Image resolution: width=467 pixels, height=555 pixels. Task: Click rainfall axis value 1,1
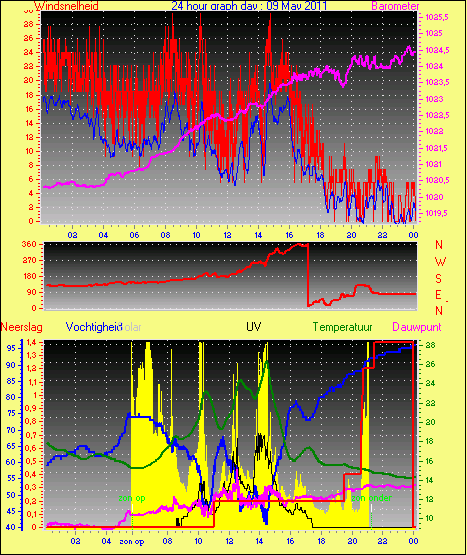click(x=32, y=382)
